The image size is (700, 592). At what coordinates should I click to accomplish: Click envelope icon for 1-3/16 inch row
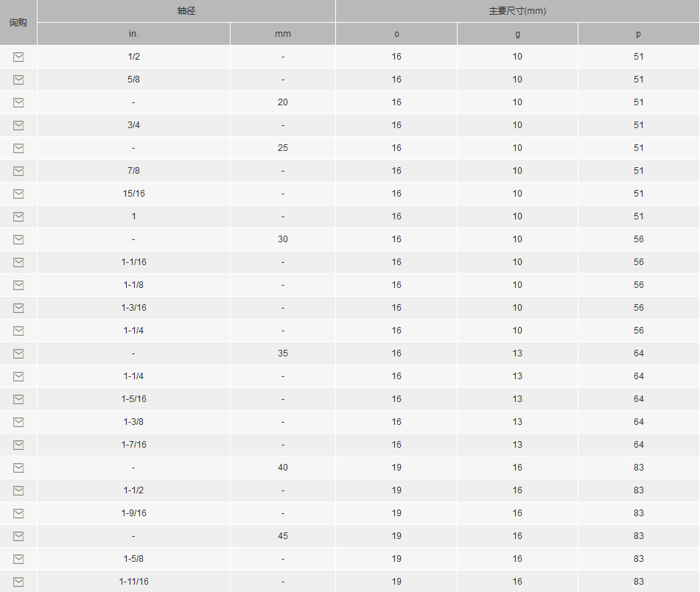coord(18,308)
